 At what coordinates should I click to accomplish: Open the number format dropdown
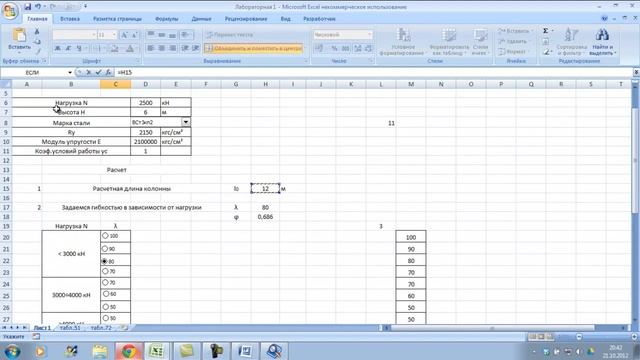(x=369, y=35)
